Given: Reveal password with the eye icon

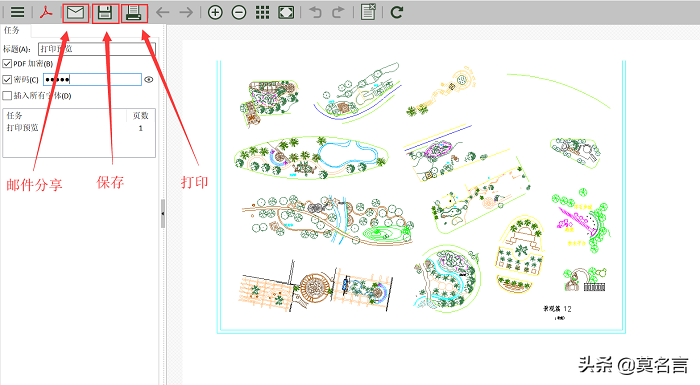Looking at the screenshot, I should 149,80.
